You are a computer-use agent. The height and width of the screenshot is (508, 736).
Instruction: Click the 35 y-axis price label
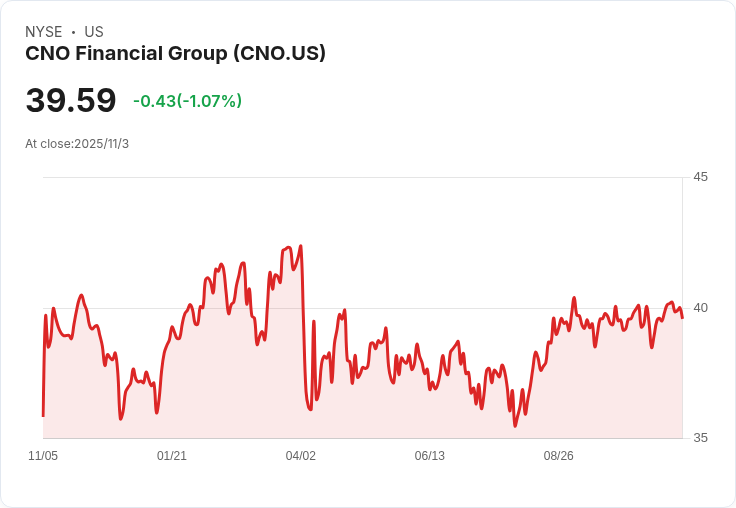click(x=700, y=438)
